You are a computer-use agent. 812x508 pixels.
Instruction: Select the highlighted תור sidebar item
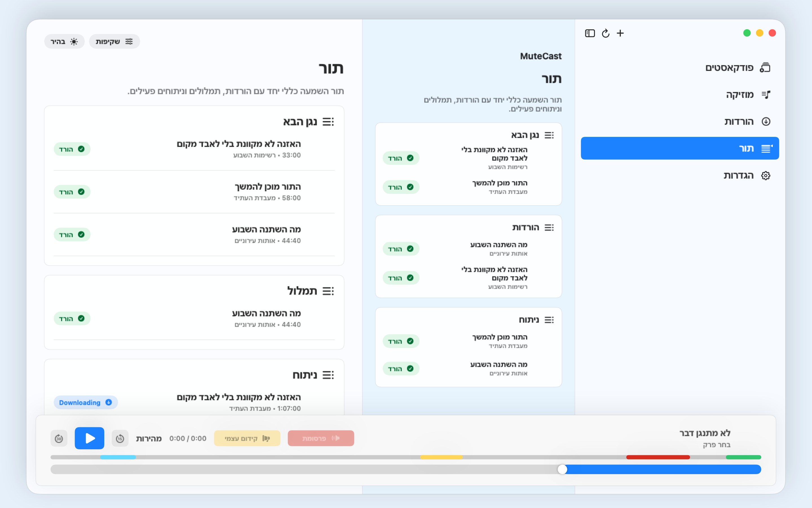tap(680, 148)
